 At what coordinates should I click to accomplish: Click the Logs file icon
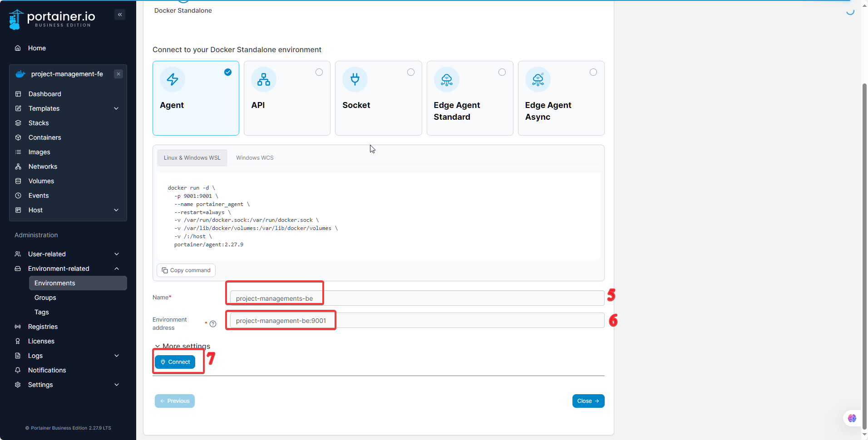pyautogui.click(x=18, y=356)
